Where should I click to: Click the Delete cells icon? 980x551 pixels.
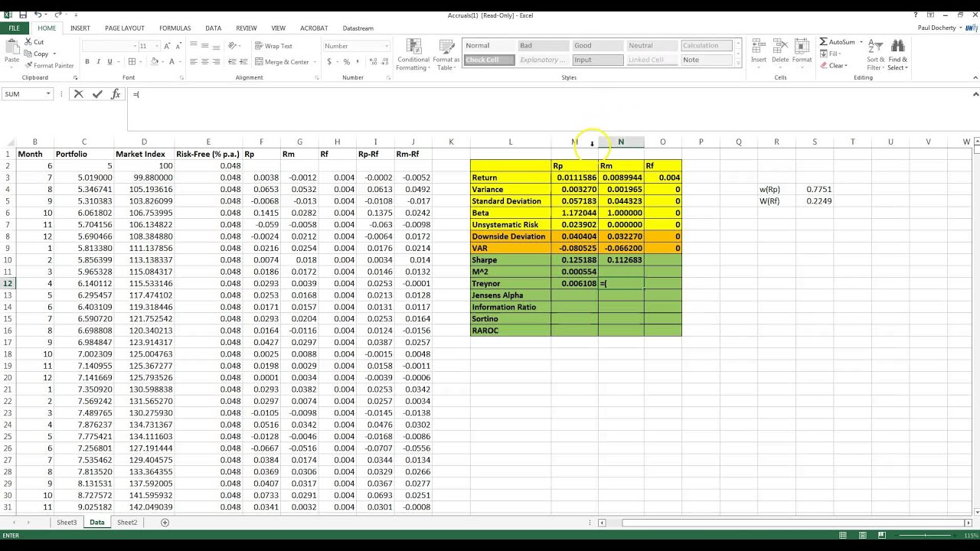(780, 47)
